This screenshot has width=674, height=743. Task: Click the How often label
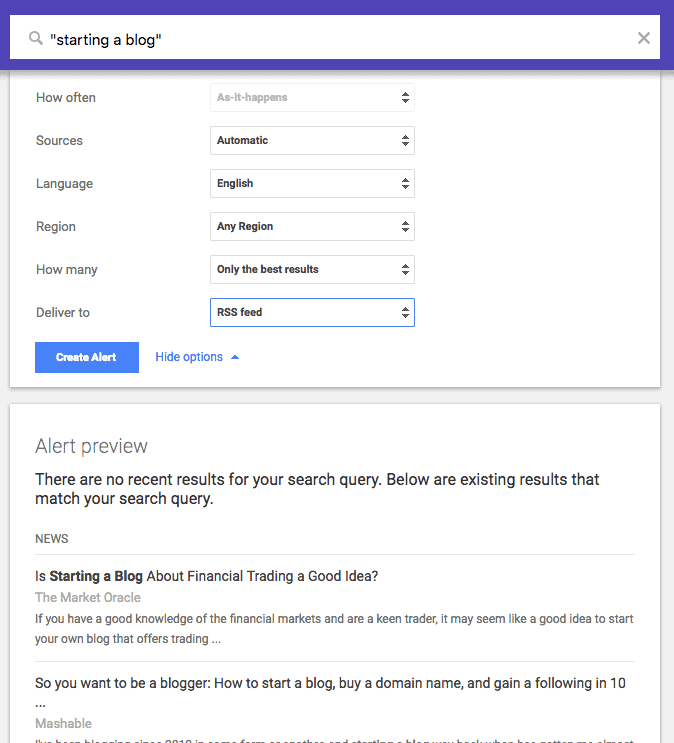click(x=66, y=98)
